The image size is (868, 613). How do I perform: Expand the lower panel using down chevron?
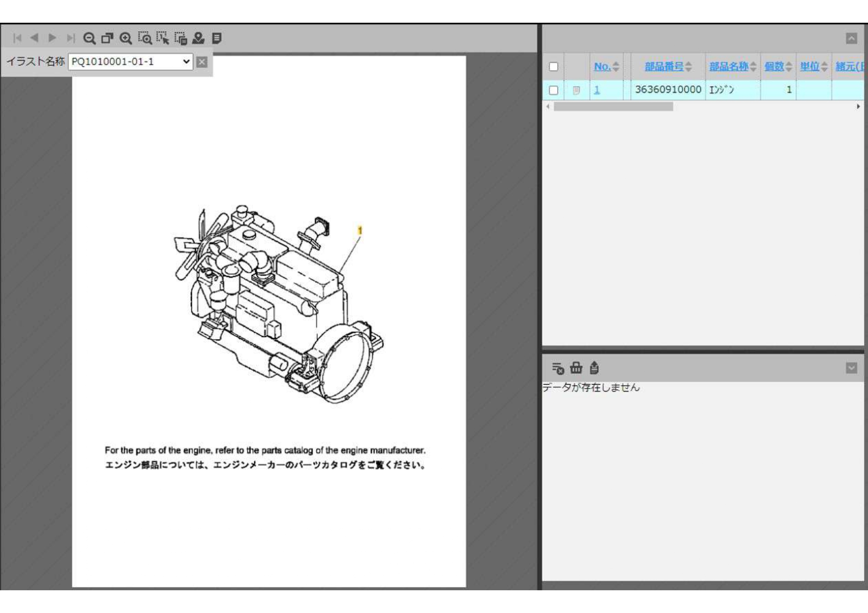click(851, 368)
